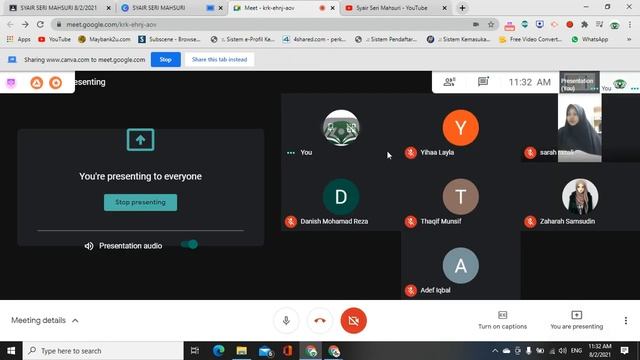Open File Explorer from the taskbar
The width and height of the screenshot is (640, 360).
[242, 351]
